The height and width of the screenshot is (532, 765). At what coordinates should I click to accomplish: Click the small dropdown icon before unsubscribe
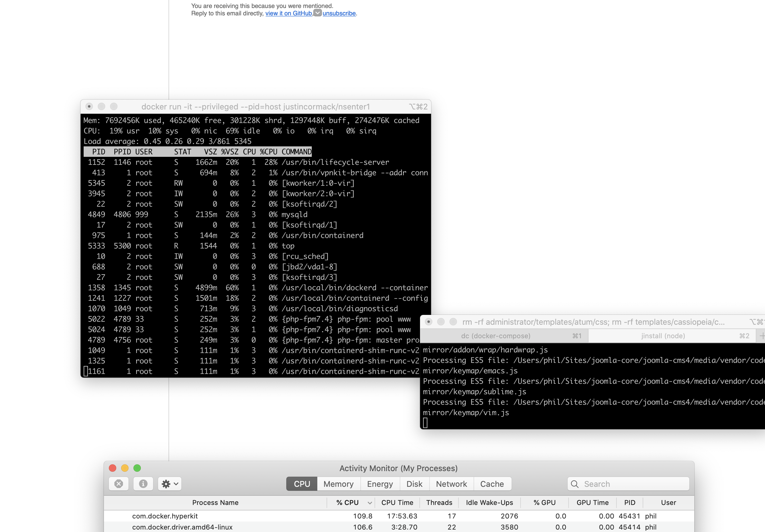click(318, 13)
